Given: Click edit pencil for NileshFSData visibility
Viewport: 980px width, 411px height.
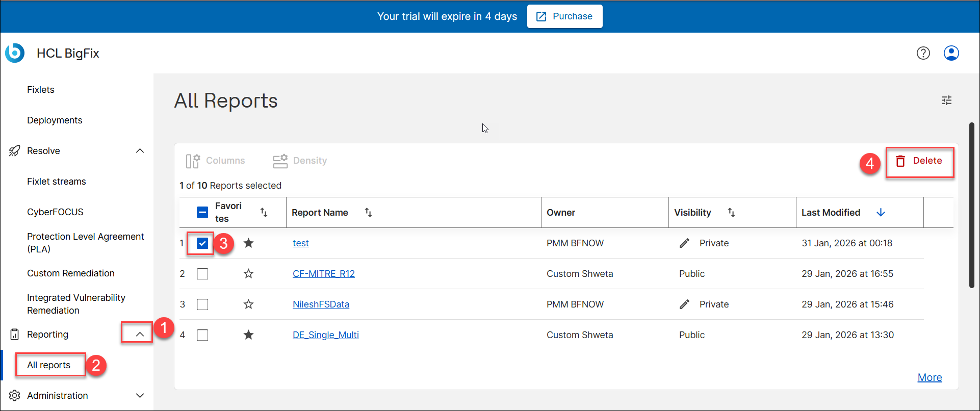Looking at the screenshot, I should pos(684,304).
